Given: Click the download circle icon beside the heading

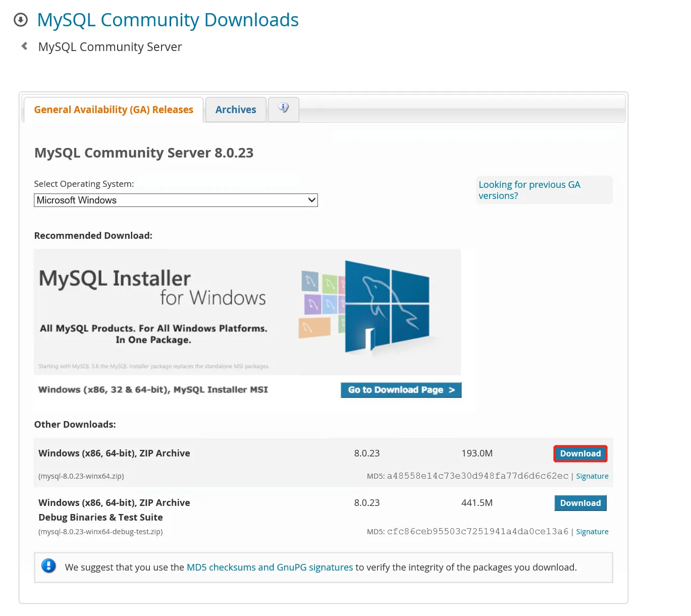Looking at the screenshot, I should [x=21, y=20].
